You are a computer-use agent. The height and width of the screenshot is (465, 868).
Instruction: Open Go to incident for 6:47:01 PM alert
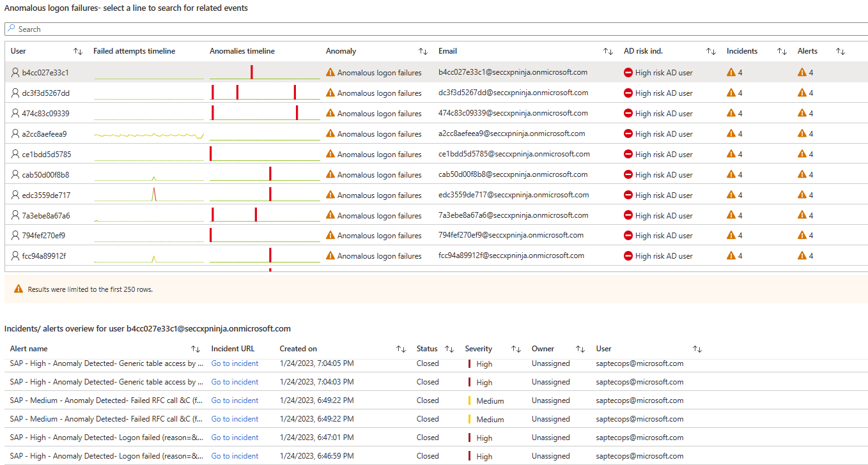coord(235,438)
